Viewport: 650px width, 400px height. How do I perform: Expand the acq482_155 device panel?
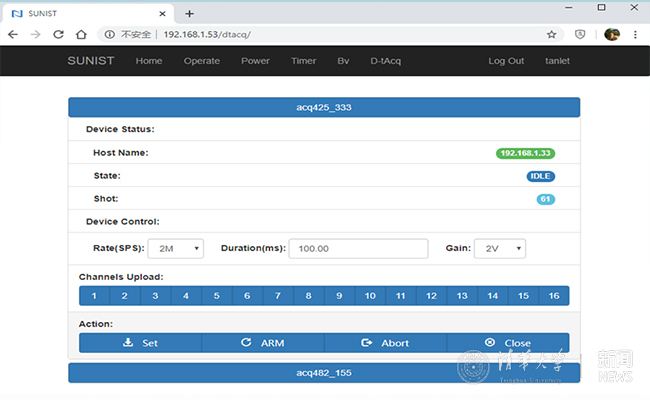[324, 373]
